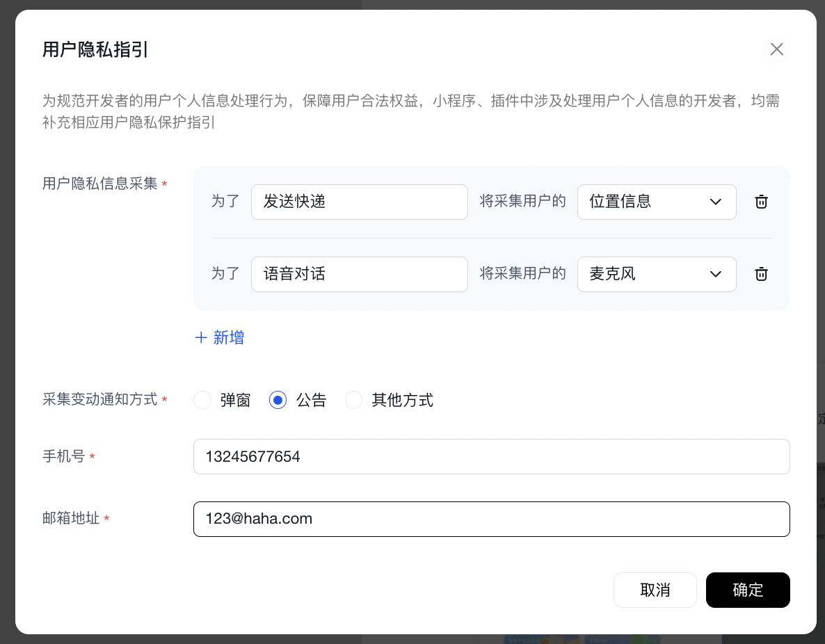Select the 公告 radio button

click(278, 401)
